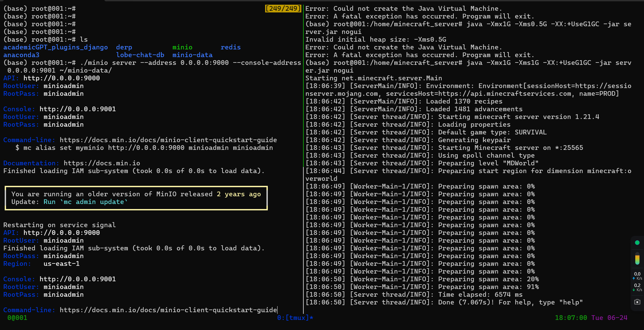Click the 'Restarting on service signal' line
The height and width of the screenshot is (330, 644).
click(x=60, y=225)
